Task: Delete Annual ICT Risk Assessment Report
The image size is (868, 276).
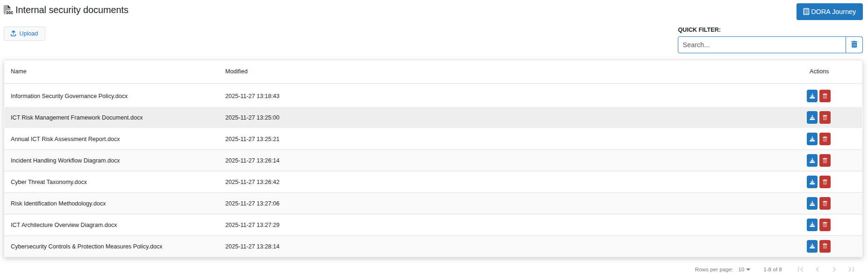Action: click(825, 139)
